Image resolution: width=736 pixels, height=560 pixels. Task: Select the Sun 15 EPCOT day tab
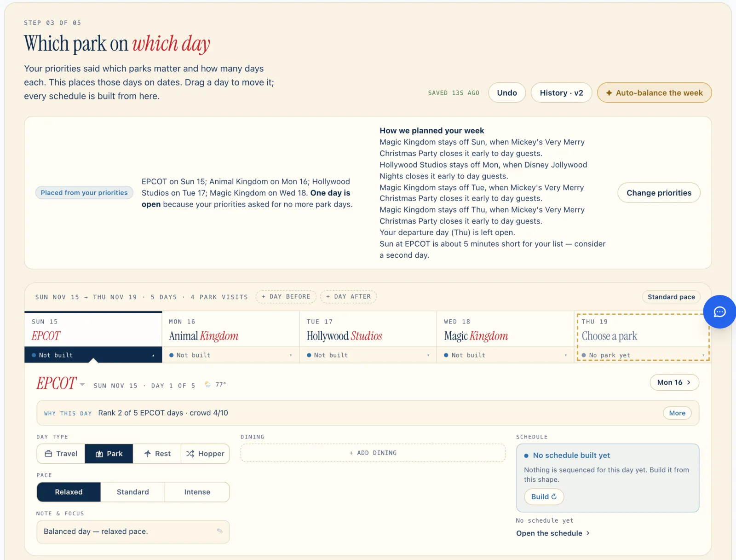click(x=93, y=330)
